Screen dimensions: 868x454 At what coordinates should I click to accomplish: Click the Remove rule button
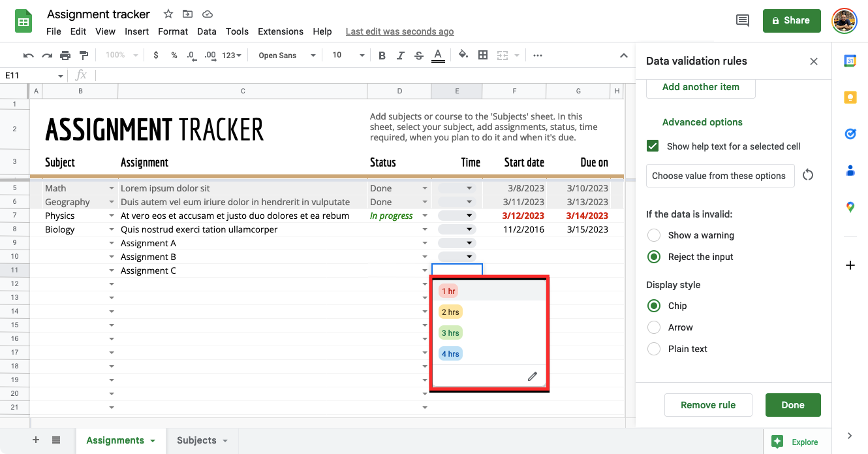(708, 405)
